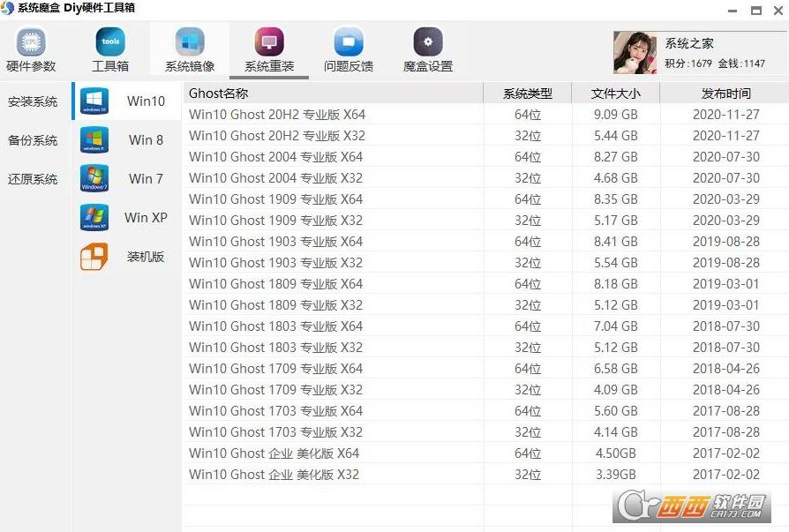Click the app logo in title bar
This screenshot has width=789, height=532.
(x=8, y=8)
